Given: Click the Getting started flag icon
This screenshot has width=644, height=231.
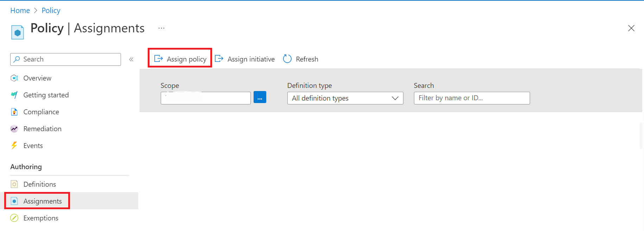Looking at the screenshot, I should coord(14,95).
